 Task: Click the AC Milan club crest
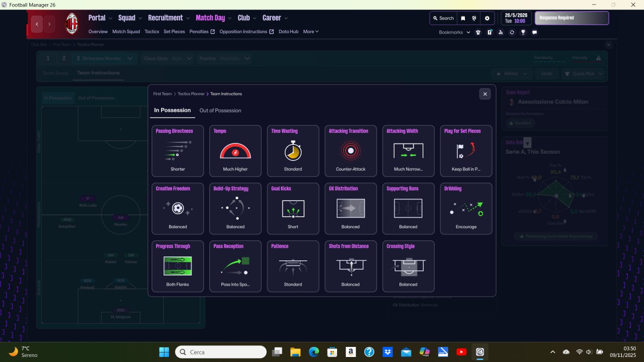[72, 24]
